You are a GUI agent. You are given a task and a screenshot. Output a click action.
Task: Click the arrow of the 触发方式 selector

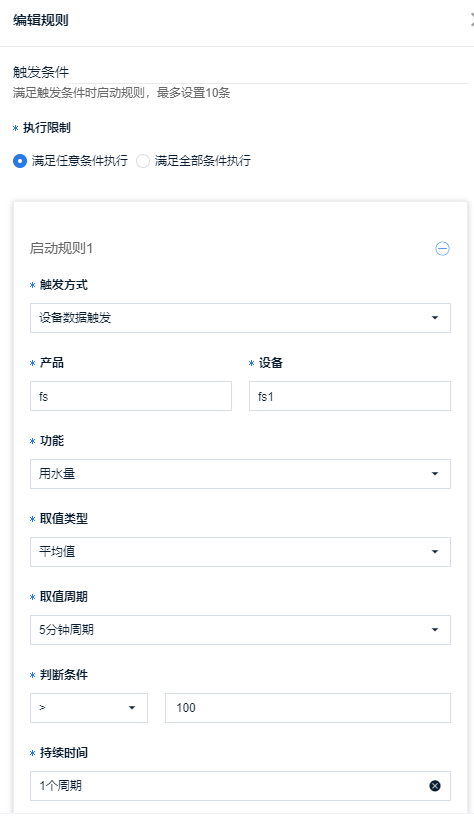[x=435, y=318]
